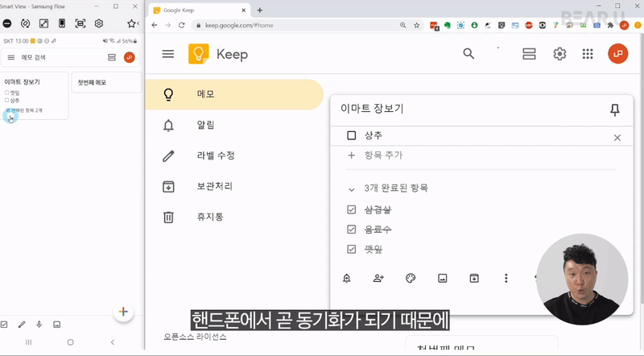This screenshot has height=356, width=644.
Task: Open Keep settings gear
Action: click(x=559, y=54)
